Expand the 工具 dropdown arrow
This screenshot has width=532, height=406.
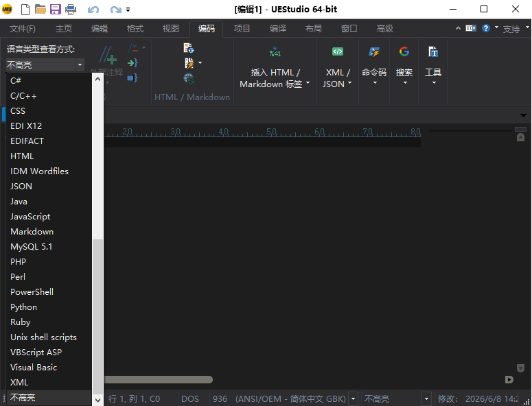(434, 83)
